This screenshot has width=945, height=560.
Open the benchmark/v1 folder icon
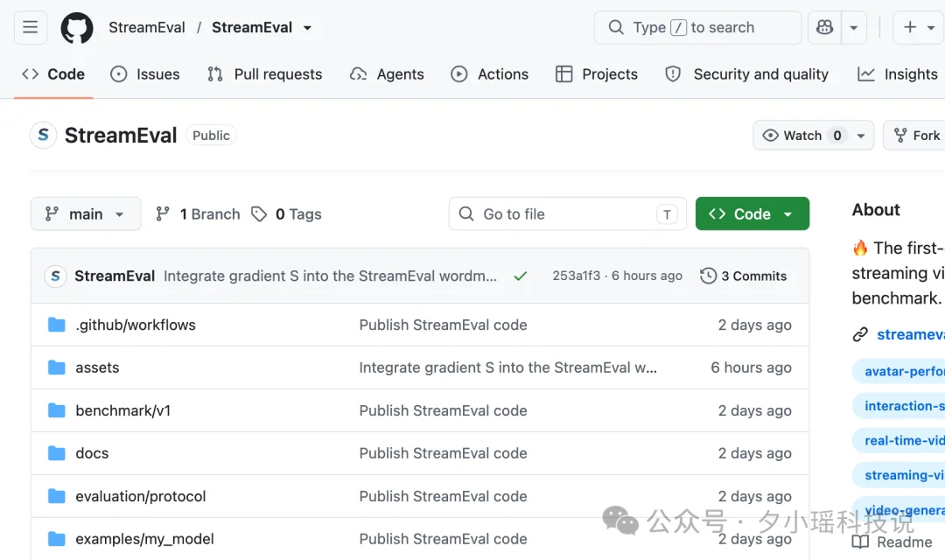tap(57, 410)
